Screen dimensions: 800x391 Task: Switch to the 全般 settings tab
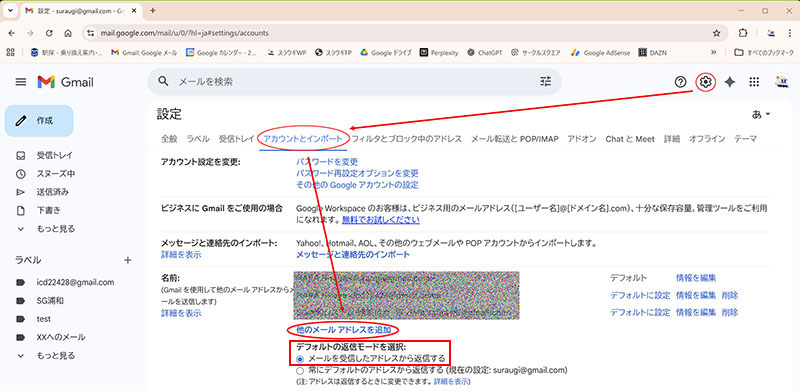(x=169, y=139)
